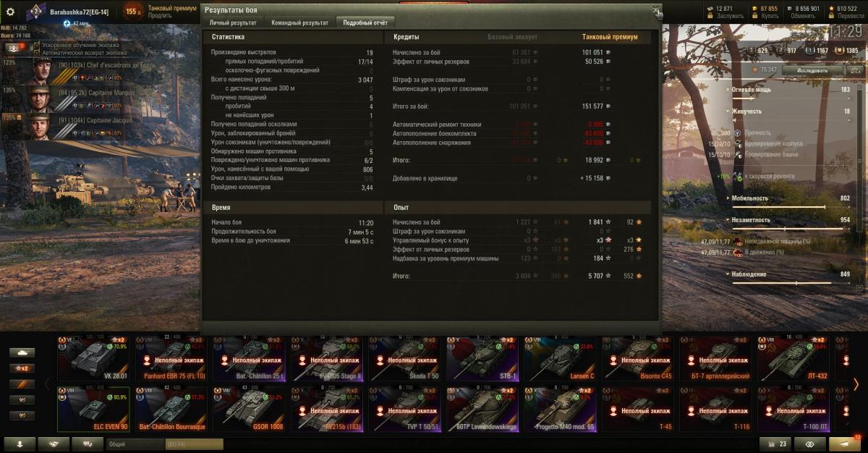868x453 pixels.
Task: Click Неподвижной машины concealment icon
Action: tap(738, 241)
